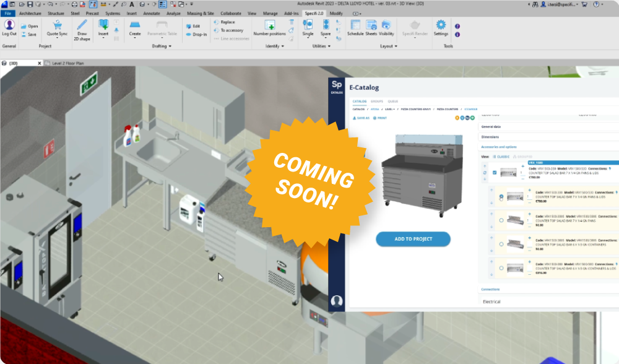Viewport: 619px width, 364px height.
Task: Click Number positions tool
Action: point(270,28)
